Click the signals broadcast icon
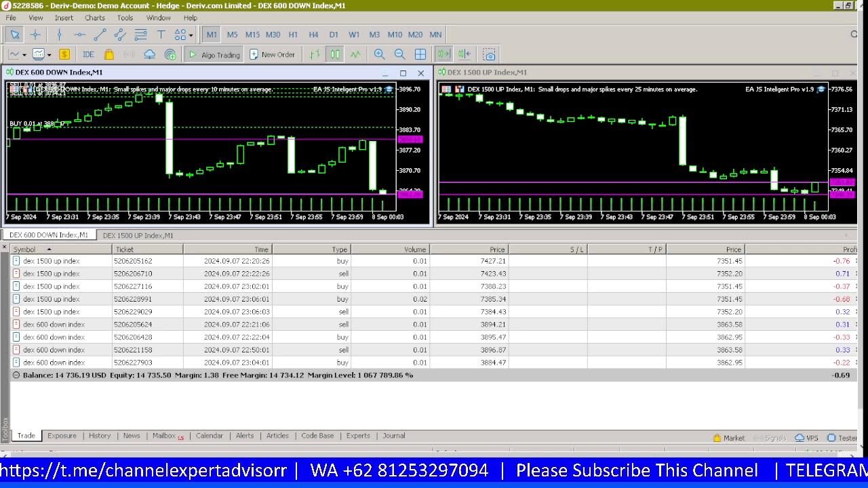This screenshot has width=868, height=488. [129, 54]
